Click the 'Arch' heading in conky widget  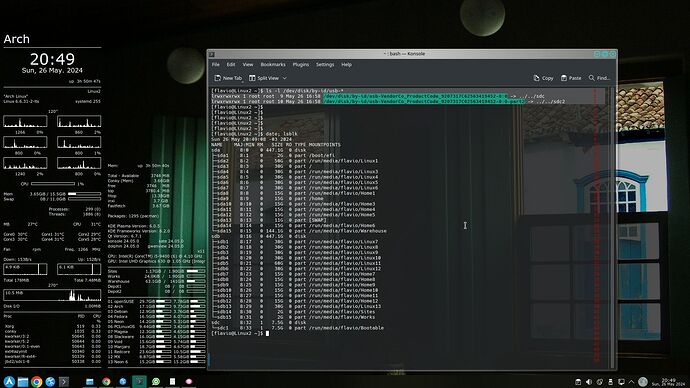pos(17,39)
